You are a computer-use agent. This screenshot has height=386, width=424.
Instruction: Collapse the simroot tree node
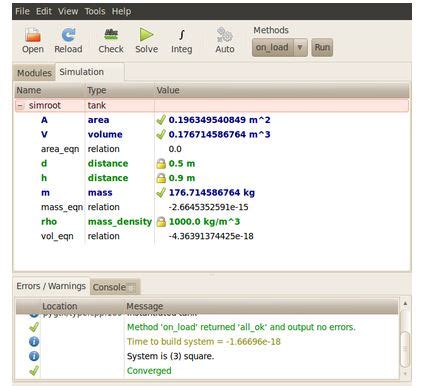[20, 106]
